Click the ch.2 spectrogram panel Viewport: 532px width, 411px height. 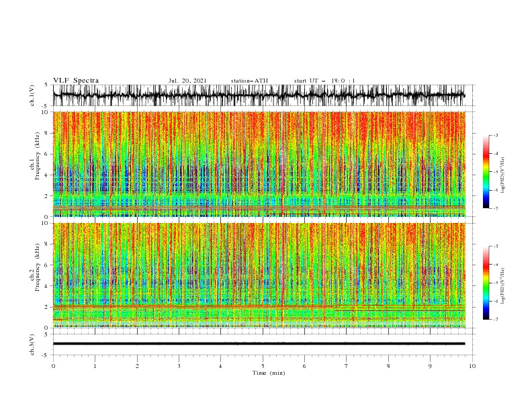click(x=259, y=275)
